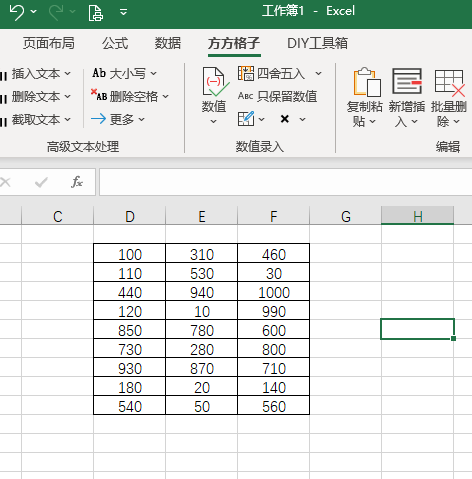The width and height of the screenshot is (472, 479).
Task: Select the 方方格子 tab
Action: (234, 43)
